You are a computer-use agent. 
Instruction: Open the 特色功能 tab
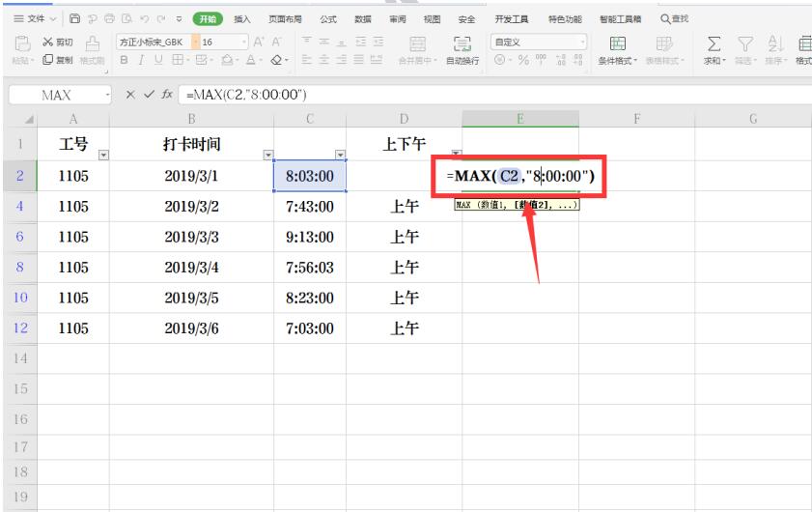565,19
